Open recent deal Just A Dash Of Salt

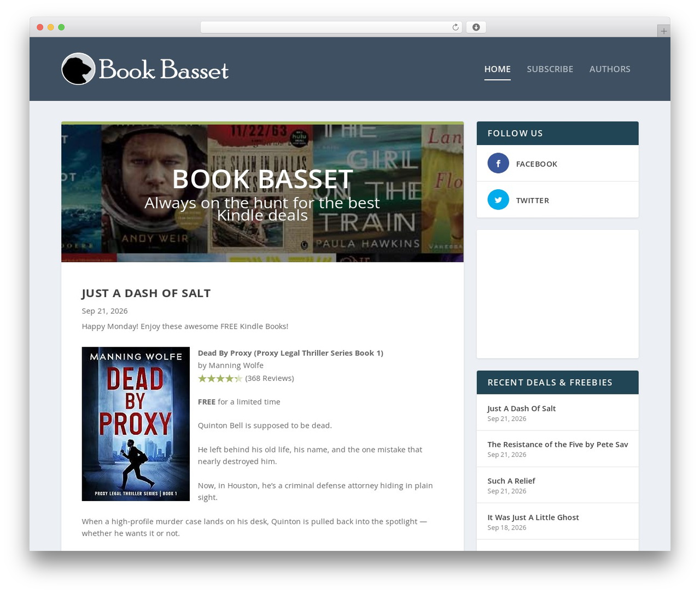521,408
